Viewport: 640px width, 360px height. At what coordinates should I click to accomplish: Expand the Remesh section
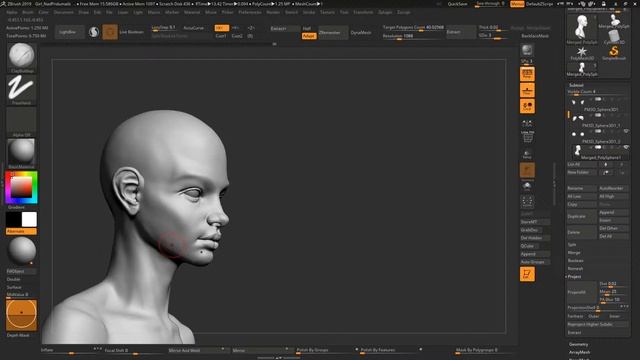(x=575, y=269)
